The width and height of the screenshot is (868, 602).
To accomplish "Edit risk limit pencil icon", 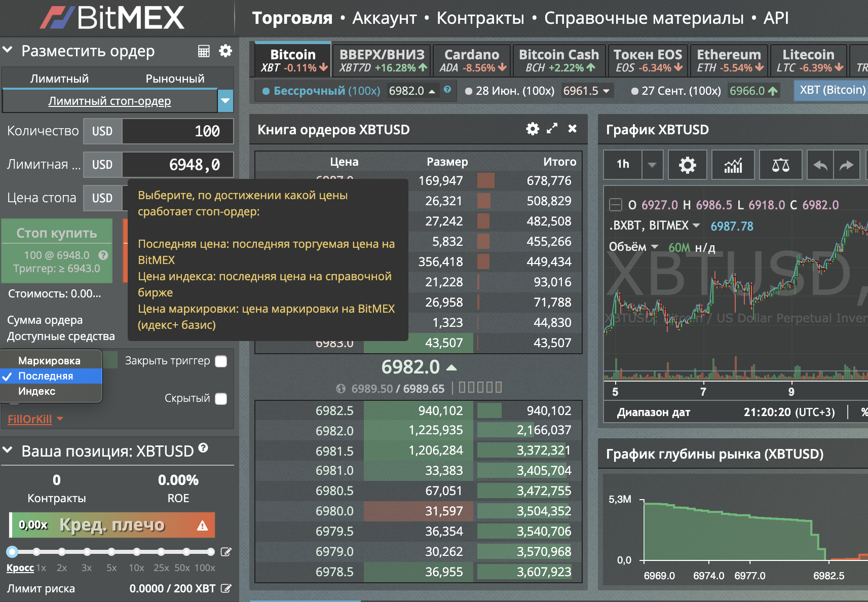I will (227, 588).
